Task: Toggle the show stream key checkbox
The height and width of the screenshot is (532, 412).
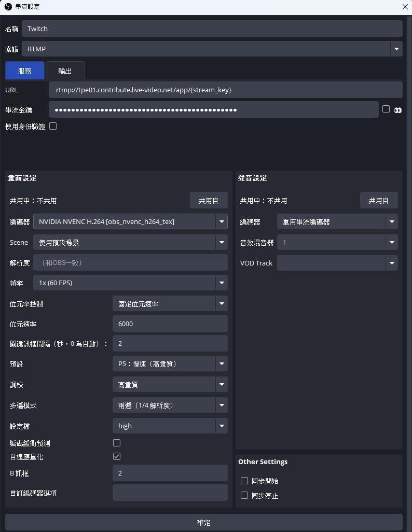Action: click(x=386, y=109)
